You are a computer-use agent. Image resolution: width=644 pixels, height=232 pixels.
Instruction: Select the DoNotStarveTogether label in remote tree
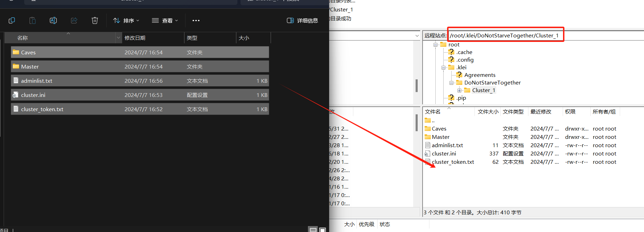coord(492,82)
